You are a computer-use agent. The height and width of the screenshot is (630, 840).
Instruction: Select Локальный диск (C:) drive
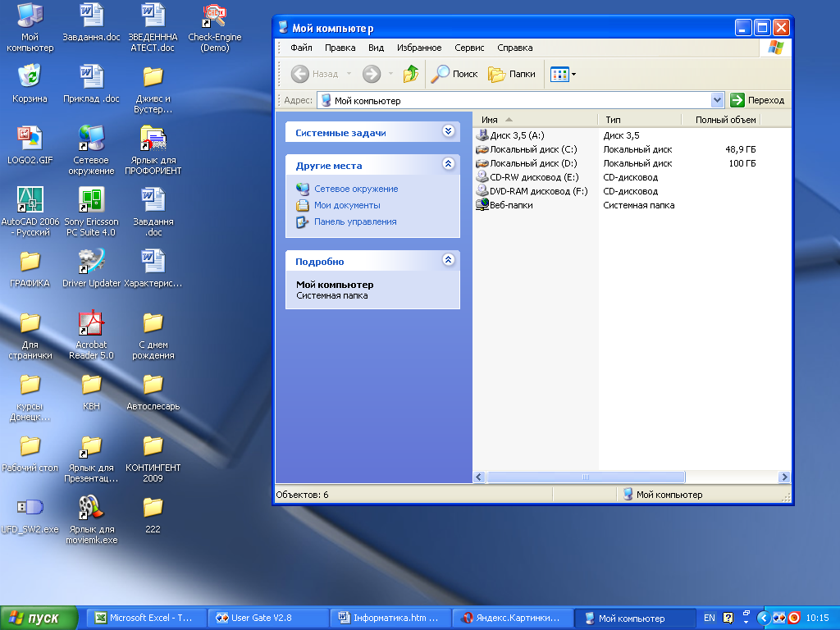coord(527,149)
